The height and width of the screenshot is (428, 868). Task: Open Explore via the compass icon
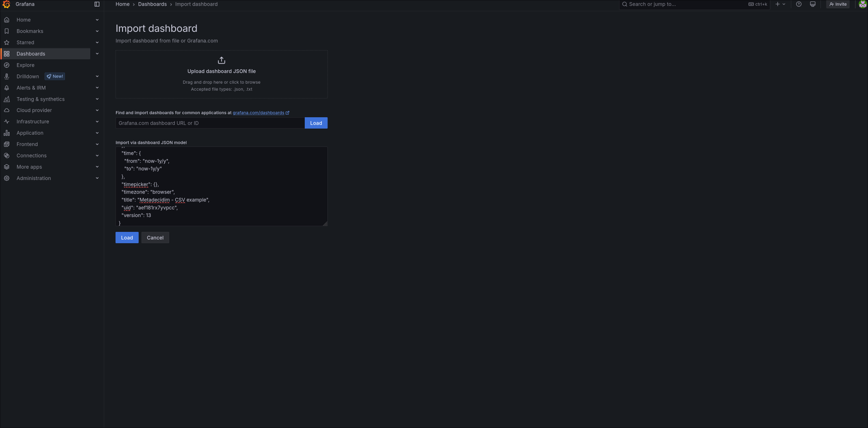point(7,65)
